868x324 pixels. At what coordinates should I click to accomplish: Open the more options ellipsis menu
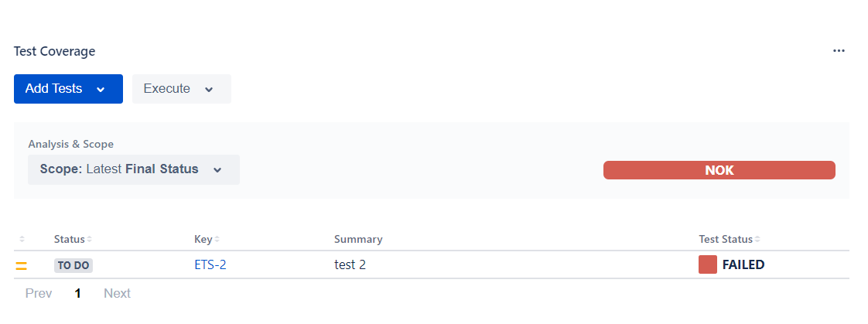click(839, 51)
